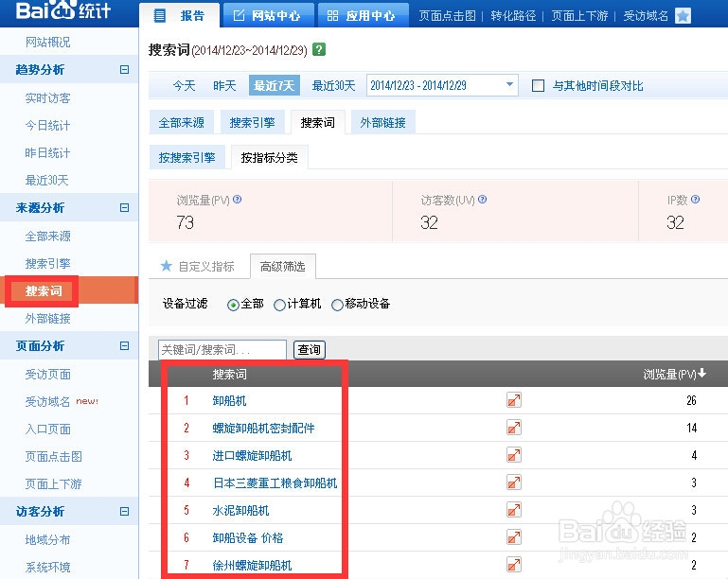728x579 pixels.
Task: Open the 高级筛选 tab
Action: (283, 266)
